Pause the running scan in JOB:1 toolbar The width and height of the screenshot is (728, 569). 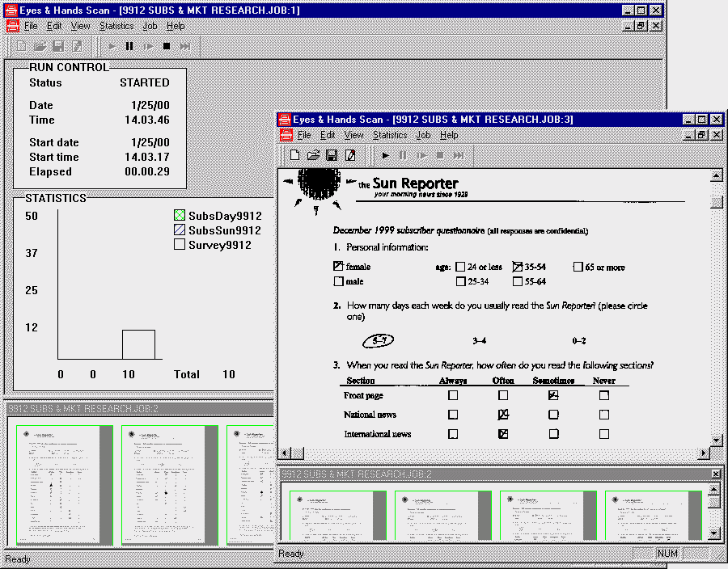(129, 46)
